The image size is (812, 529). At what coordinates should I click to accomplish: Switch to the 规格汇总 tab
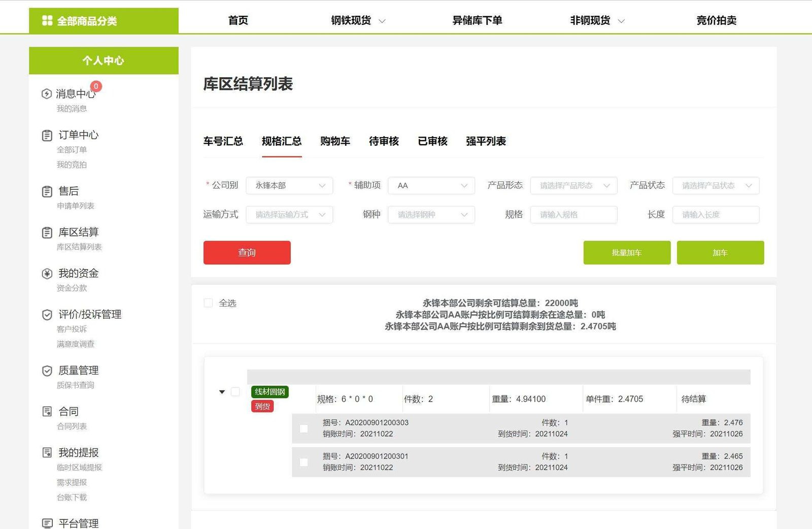[282, 141]
